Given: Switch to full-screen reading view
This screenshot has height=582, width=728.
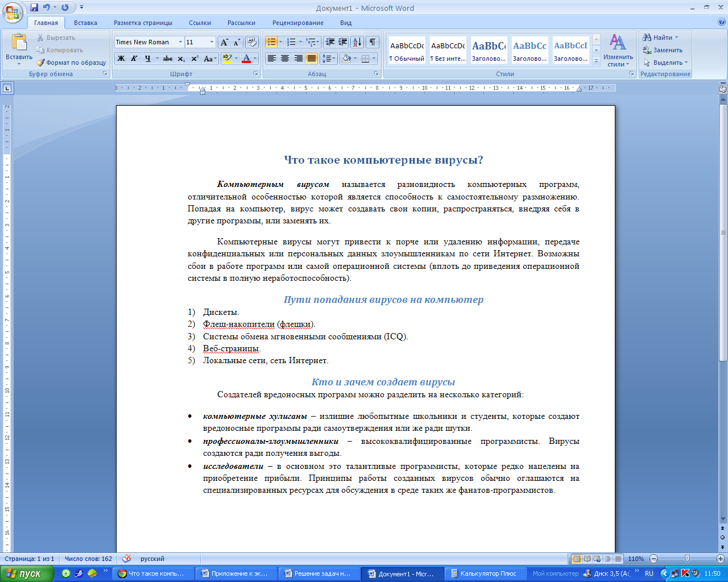Looking at the screenshot, I should (x=588, y=559).
